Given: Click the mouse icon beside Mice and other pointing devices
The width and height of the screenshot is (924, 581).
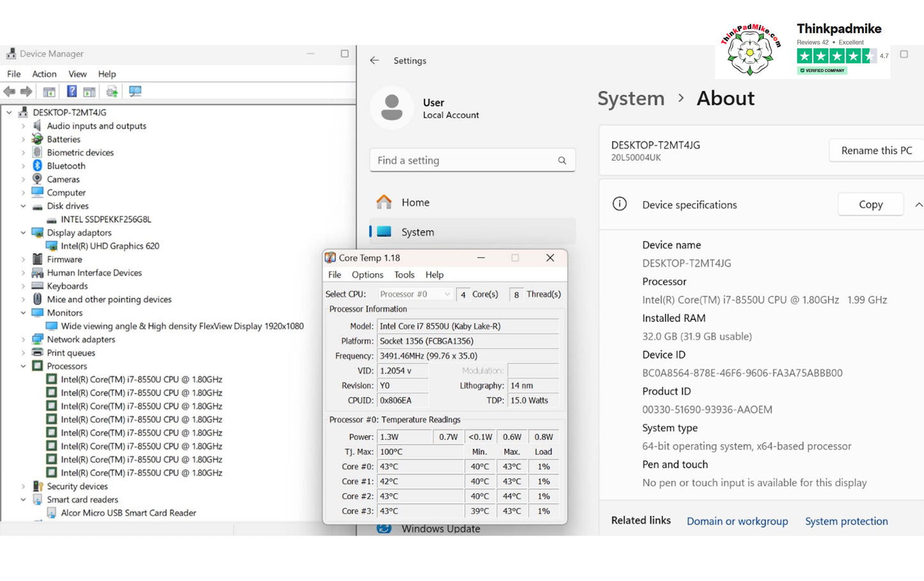Looking at the screenshot, I should [x=37, y=299].
